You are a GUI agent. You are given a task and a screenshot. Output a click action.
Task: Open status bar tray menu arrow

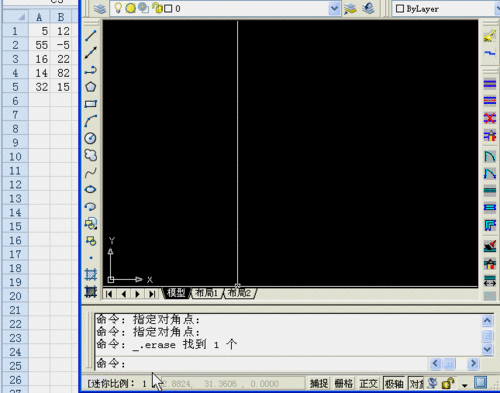(x=465, y=385)
